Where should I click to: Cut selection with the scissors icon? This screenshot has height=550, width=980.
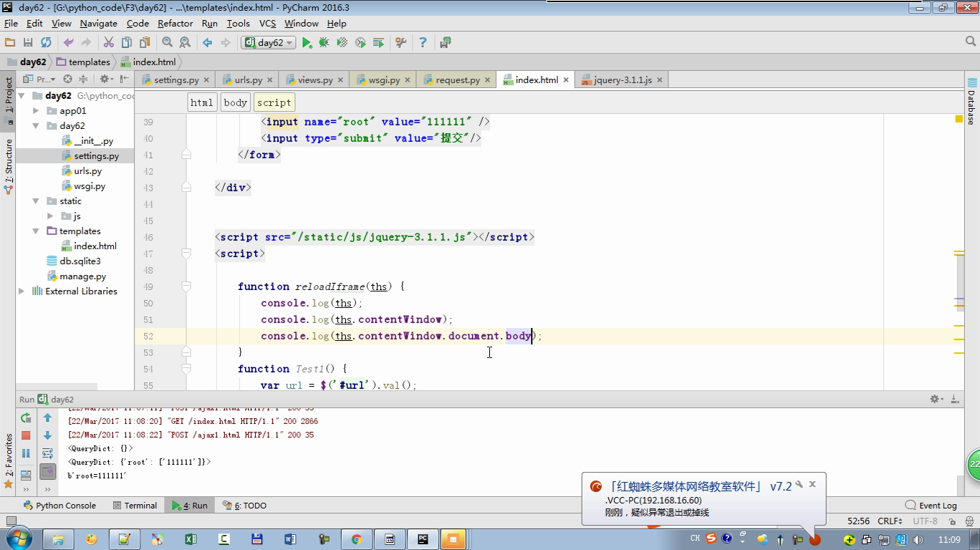(109, 43)
